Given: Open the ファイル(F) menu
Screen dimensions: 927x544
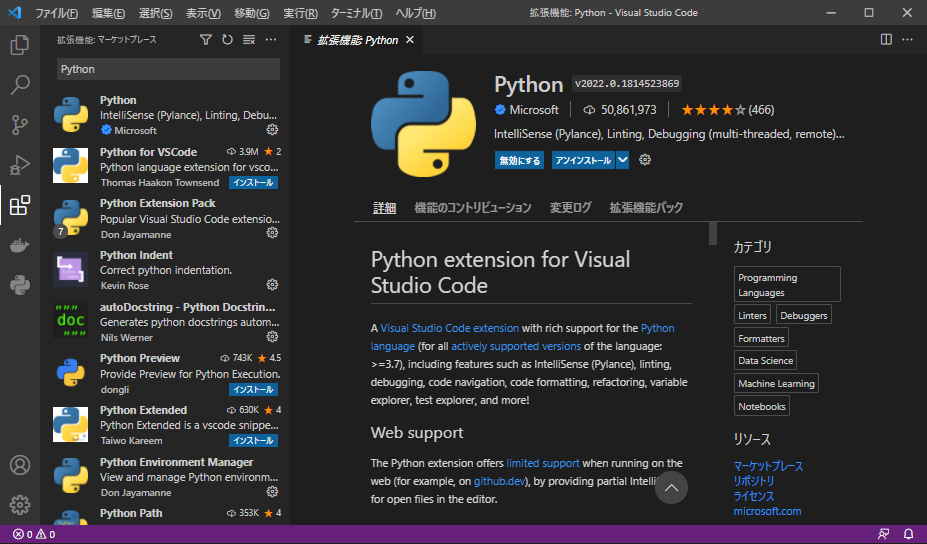Looking at the screenshot, I should pos(56,13).
